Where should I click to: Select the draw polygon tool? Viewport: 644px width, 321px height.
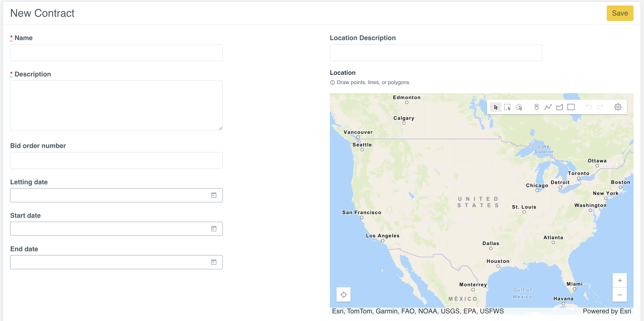pyautogui.click(x=559, y=107)
